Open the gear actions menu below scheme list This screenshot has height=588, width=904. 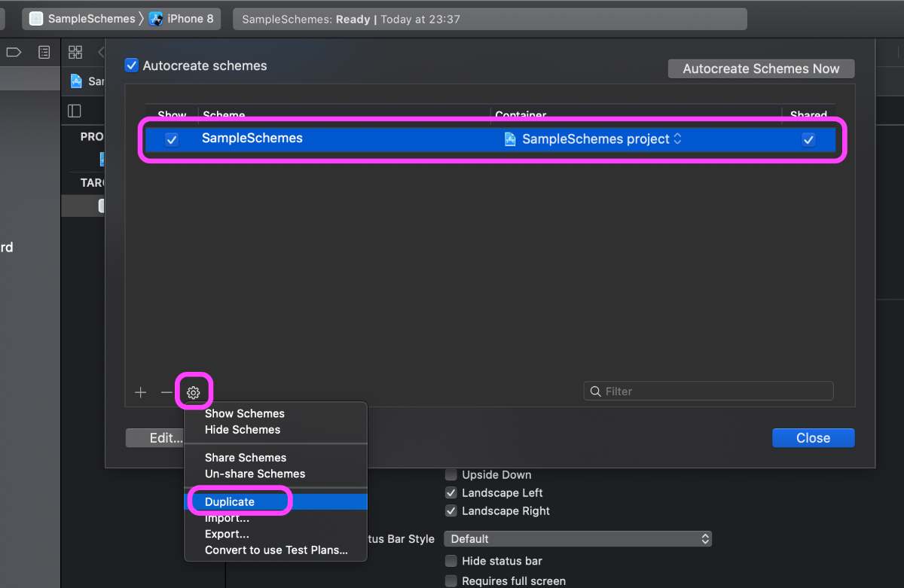pos(194,392)
